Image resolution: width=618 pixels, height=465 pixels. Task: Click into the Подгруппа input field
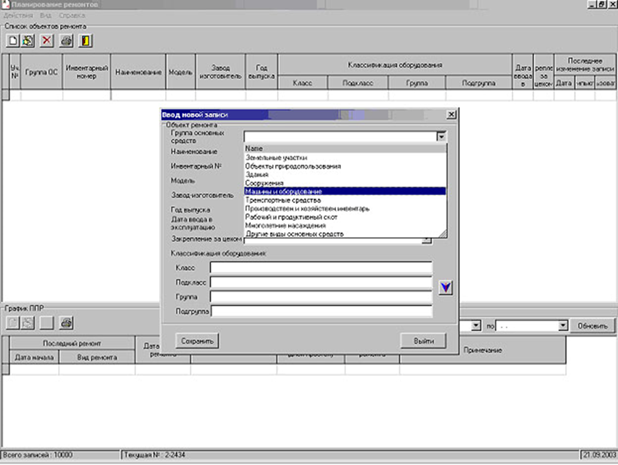click(321, 311)
